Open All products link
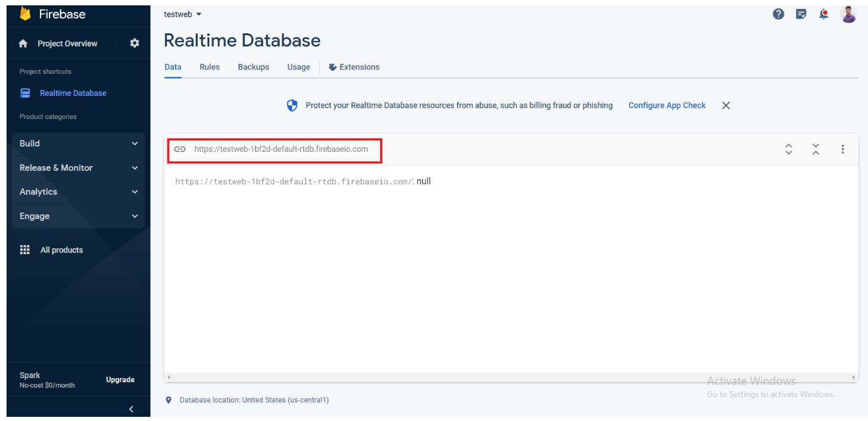868x421 pixels. [62, 250]
